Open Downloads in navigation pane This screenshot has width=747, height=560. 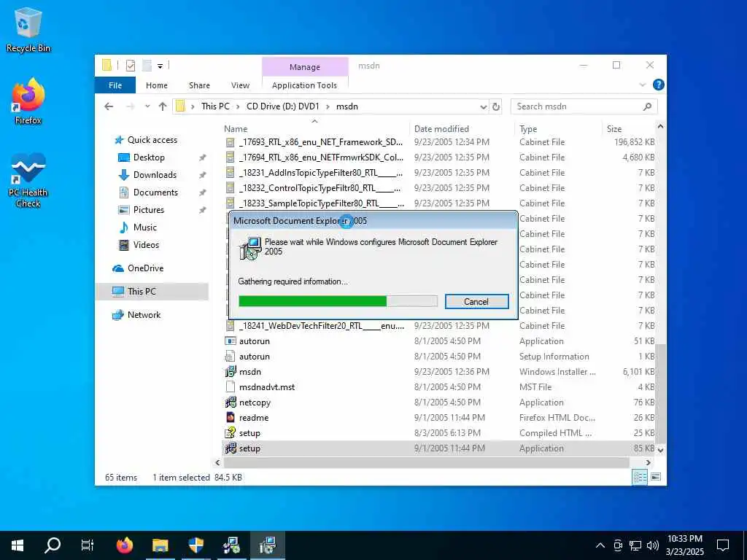click(x=155, y=175)
